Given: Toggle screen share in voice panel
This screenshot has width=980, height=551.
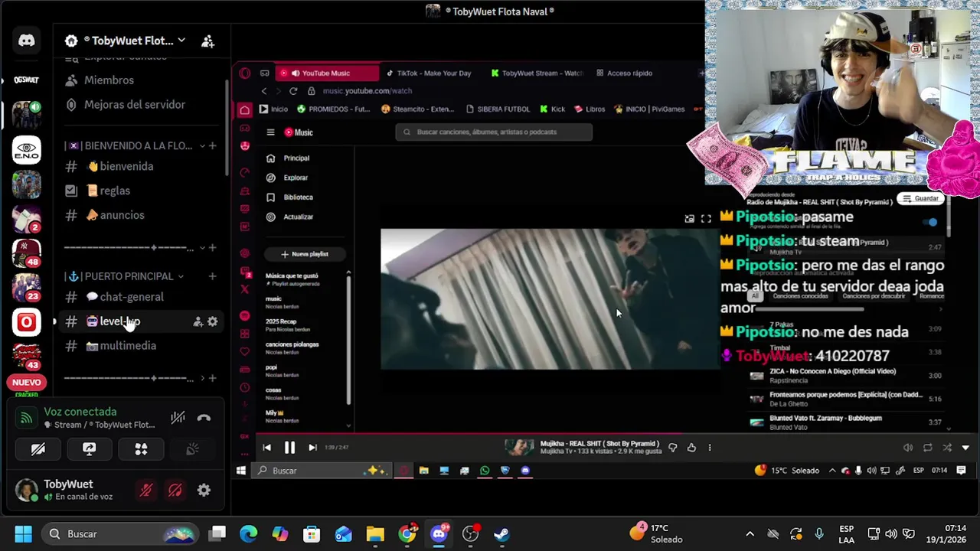Looking at the screenshot, I should (90, 449).
